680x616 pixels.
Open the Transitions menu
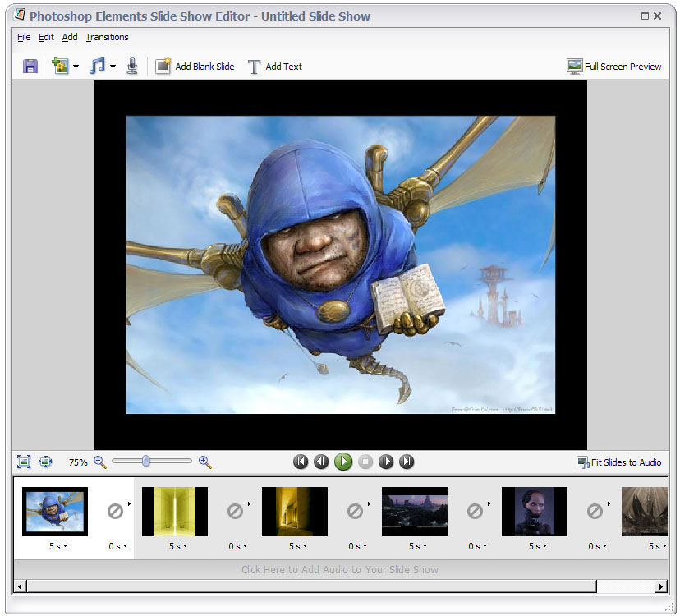[x=107, y=37]
